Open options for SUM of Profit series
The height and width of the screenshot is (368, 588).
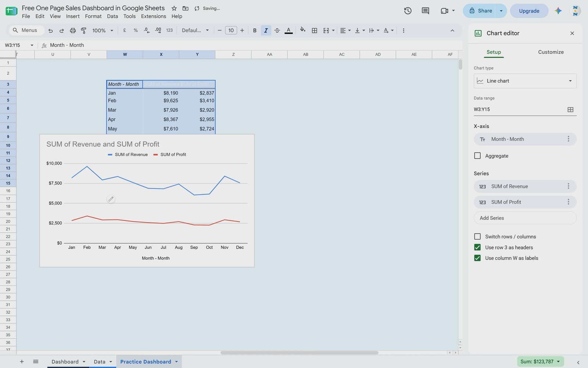[568, 202]
